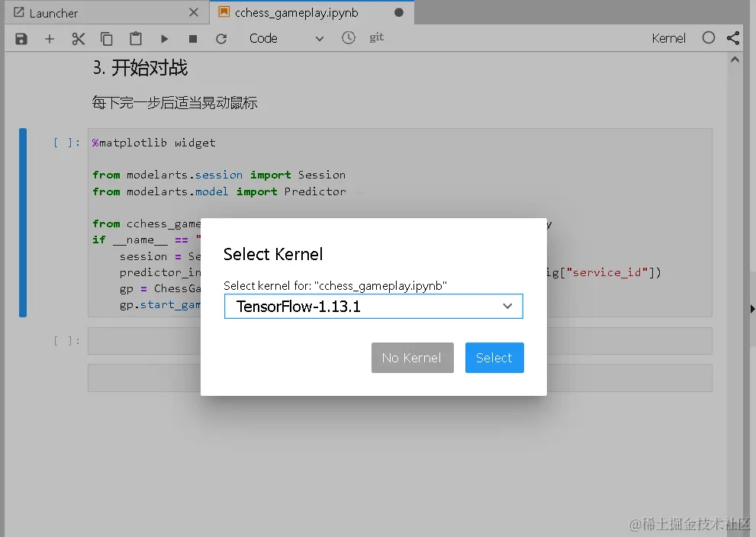Click the 'service_id' string in code
Image resolution: width=756 pixels, height=537 pixels.
(606, 272)
